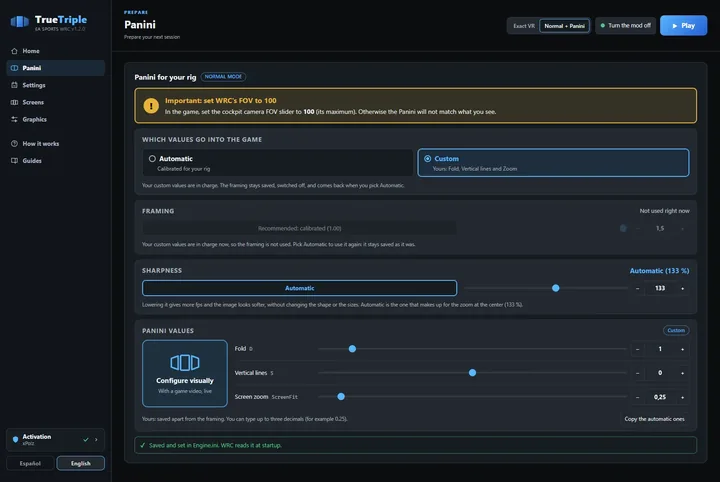Screen dimensions: 720x482
Task: Turn the mod off
Action: 625,26
